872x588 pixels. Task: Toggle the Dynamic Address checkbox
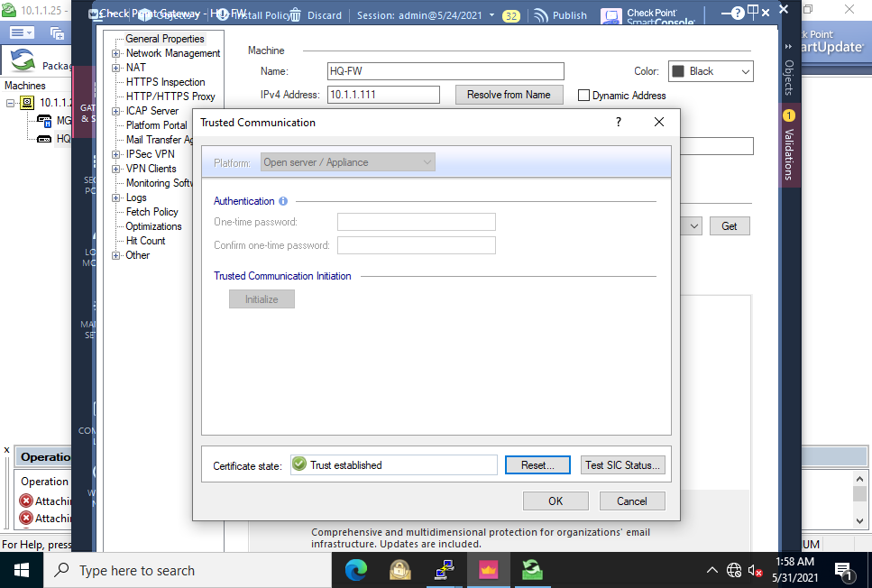[x=583, y=95]
